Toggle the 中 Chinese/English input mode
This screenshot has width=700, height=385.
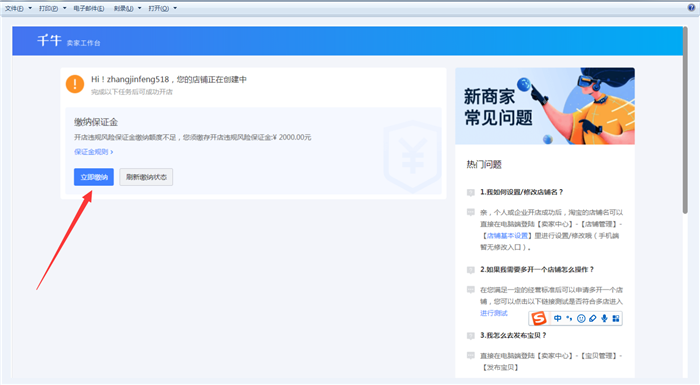click(x=558, y=318)
